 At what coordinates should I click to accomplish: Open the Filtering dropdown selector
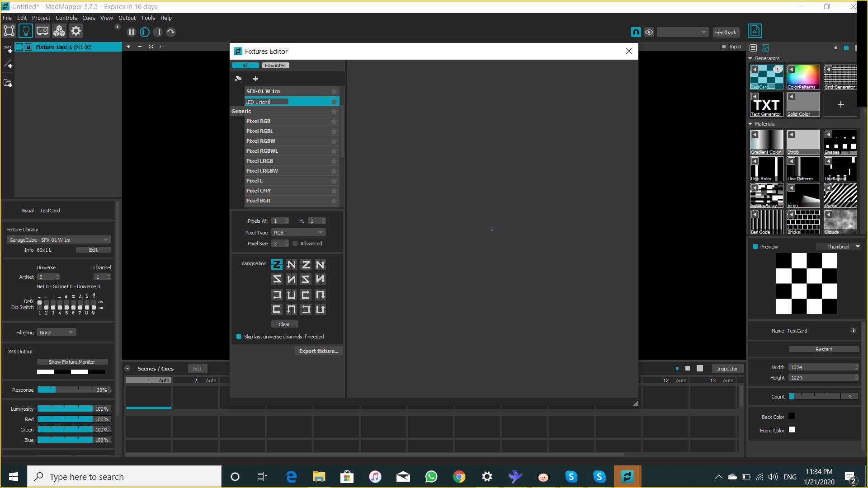[x=57, y=332]
